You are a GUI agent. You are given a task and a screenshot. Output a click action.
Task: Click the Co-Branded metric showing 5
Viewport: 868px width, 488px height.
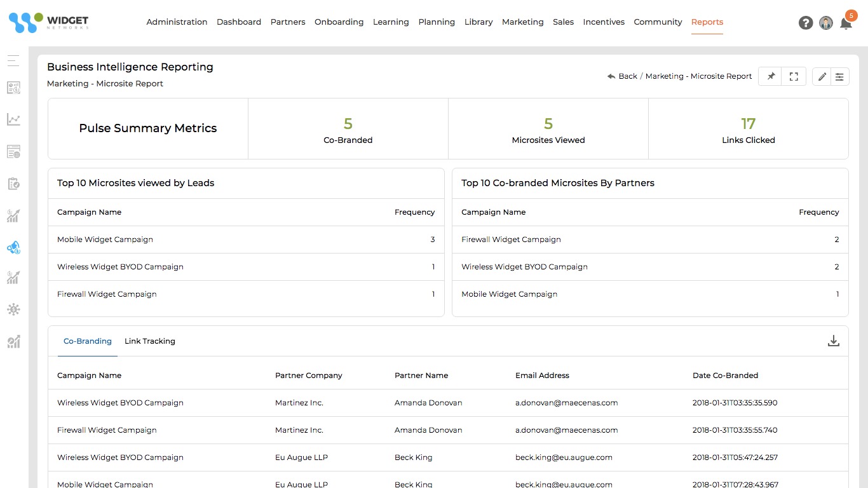pos(348,129)
